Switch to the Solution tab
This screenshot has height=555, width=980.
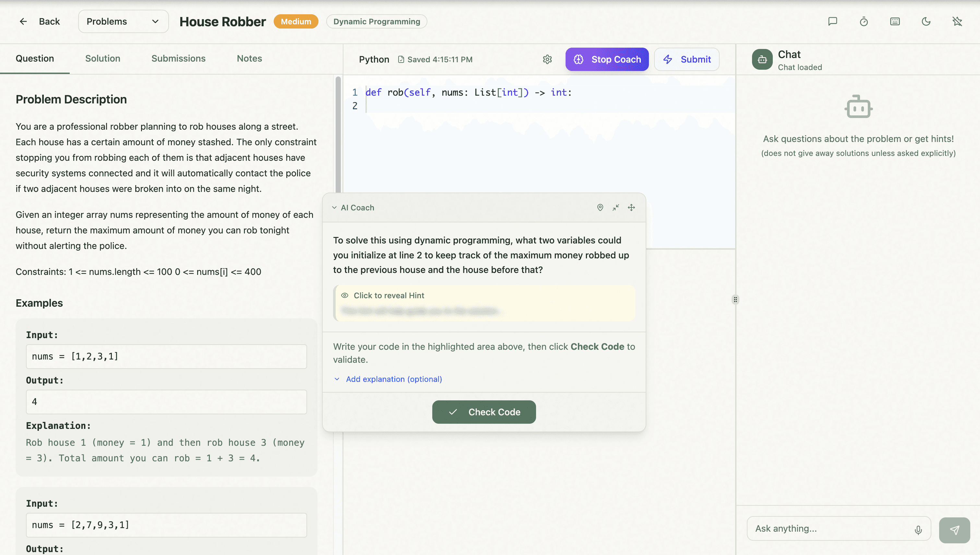[102, 58]
